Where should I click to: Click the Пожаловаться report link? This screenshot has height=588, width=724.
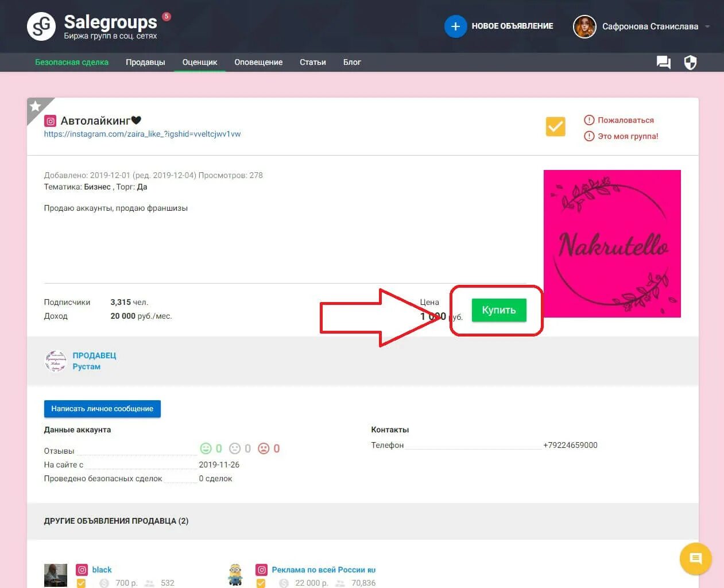(626, 120)
